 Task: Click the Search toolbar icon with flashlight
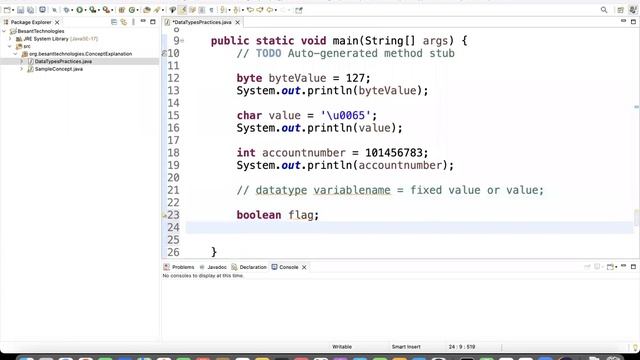click(x=157, y=10)
